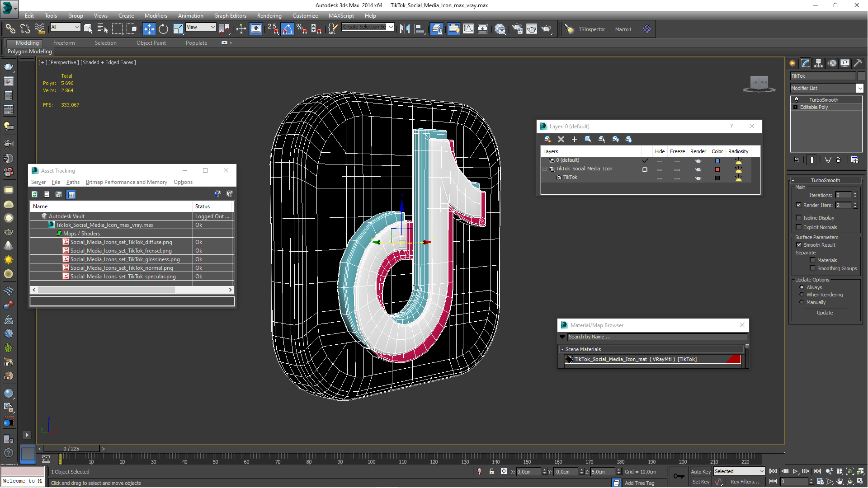Switch to Utilities command panel tab
Screen dimensions: 868x488
(x=858, y=63)
